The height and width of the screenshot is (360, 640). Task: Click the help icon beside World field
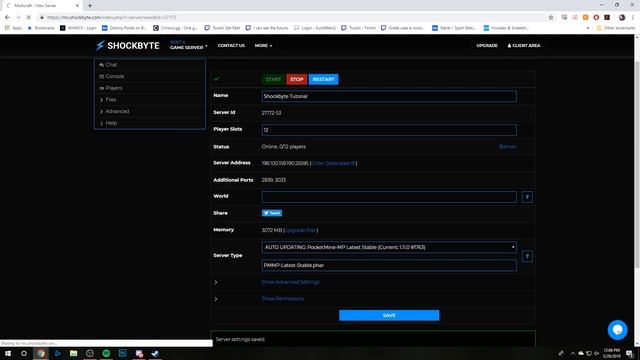tap(527, 197)
